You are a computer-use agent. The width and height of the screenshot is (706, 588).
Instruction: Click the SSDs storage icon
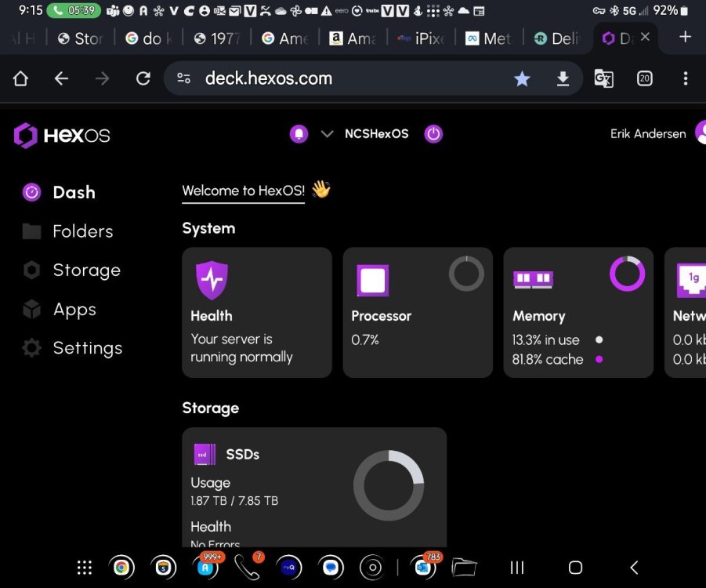click(205, 455)
